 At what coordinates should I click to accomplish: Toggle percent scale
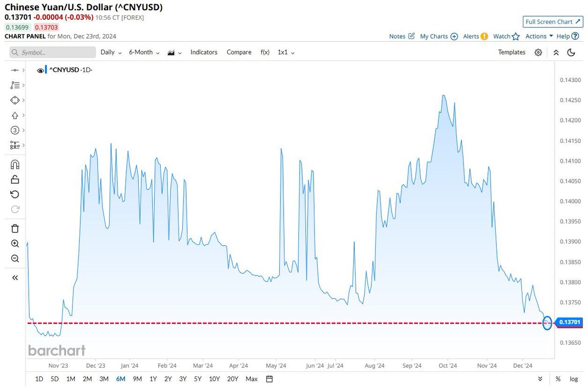pyautogui.click(x=558, y=379)
